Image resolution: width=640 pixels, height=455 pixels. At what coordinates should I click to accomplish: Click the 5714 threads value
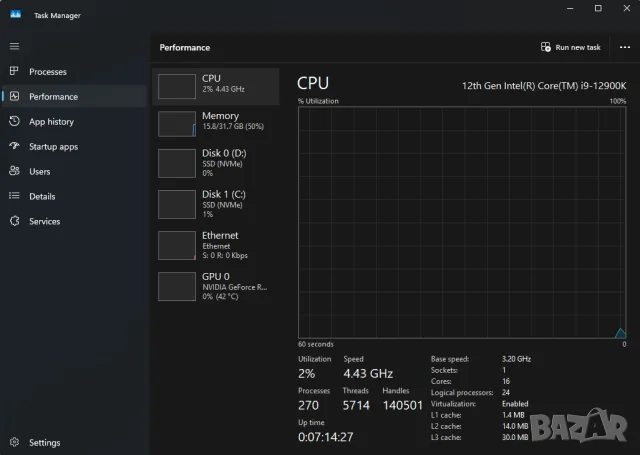(x=356, y=405)
